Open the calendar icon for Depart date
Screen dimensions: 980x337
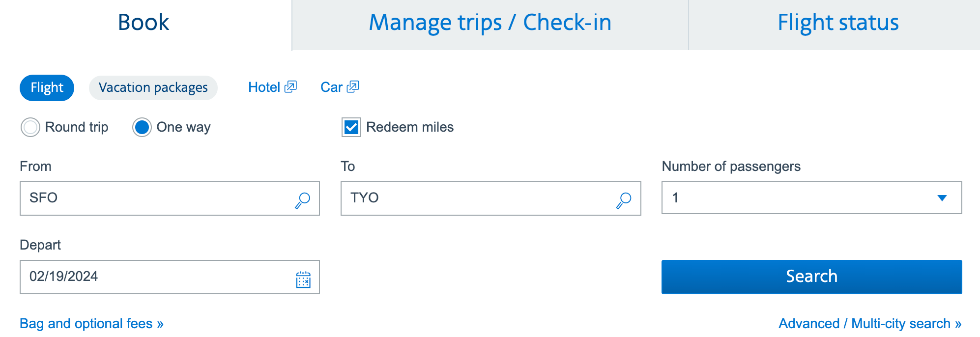304,279
